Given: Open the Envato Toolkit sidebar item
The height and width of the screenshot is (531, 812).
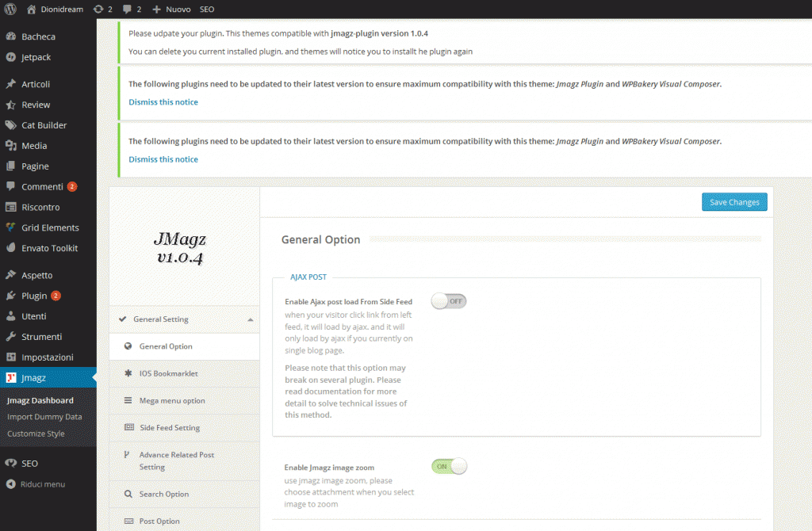Looking at the screenshot, I should [48, 248].
